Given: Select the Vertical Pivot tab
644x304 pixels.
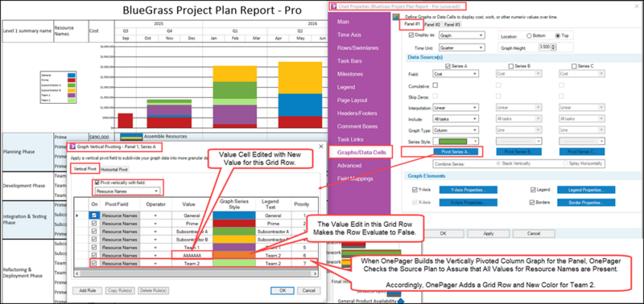Looking at the screenshot, I should [x=85, y=168].
